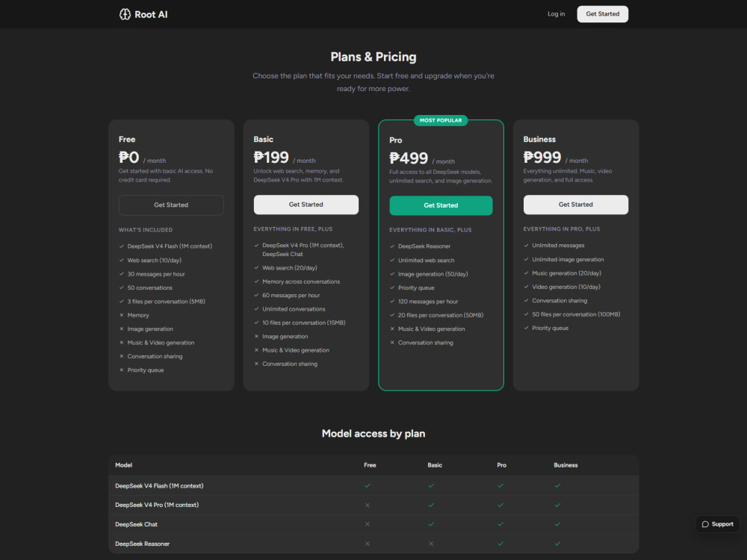Click the ₱0 / month price
Image resolution: width=747 pixels, height=560 pixels.
(142, 158)
